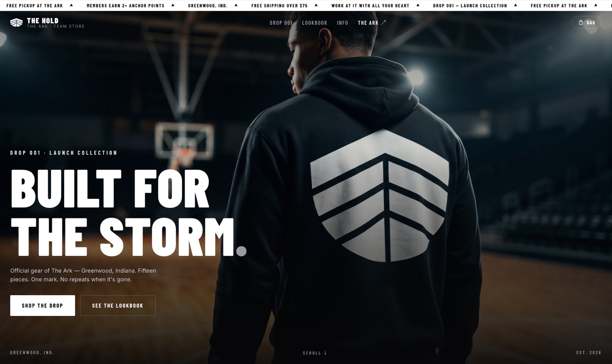Click 'Drop 001 · Launch Collection' hero eyebrow
The width and height of the screenshot is (612, 364).
pyautogui.click(x=64, y=153)
